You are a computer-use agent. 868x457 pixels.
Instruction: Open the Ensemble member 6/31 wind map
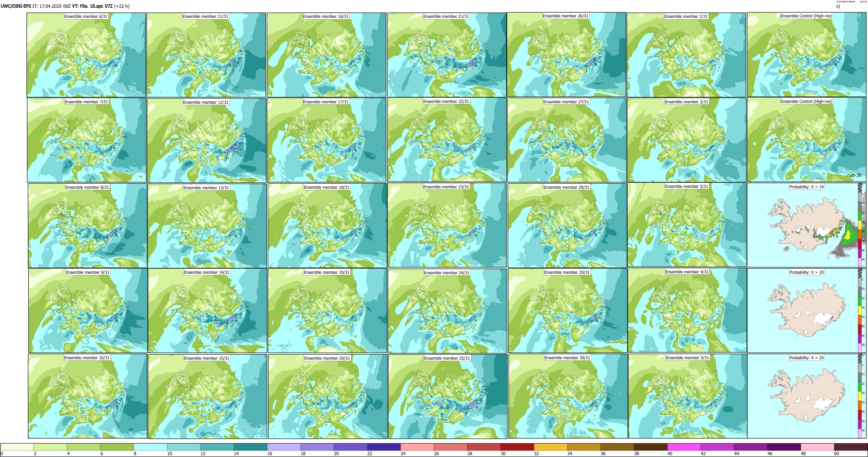click(x=86, y=55)
